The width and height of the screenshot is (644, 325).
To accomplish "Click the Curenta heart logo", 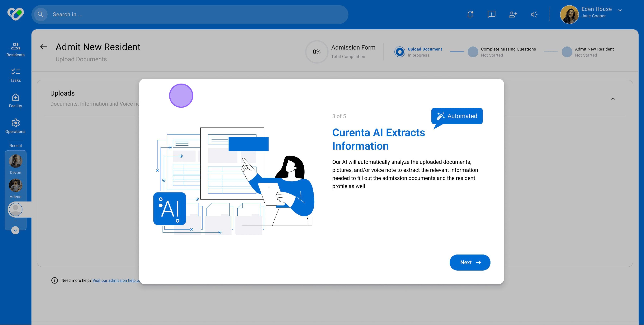I will click(x=16, y=14).
